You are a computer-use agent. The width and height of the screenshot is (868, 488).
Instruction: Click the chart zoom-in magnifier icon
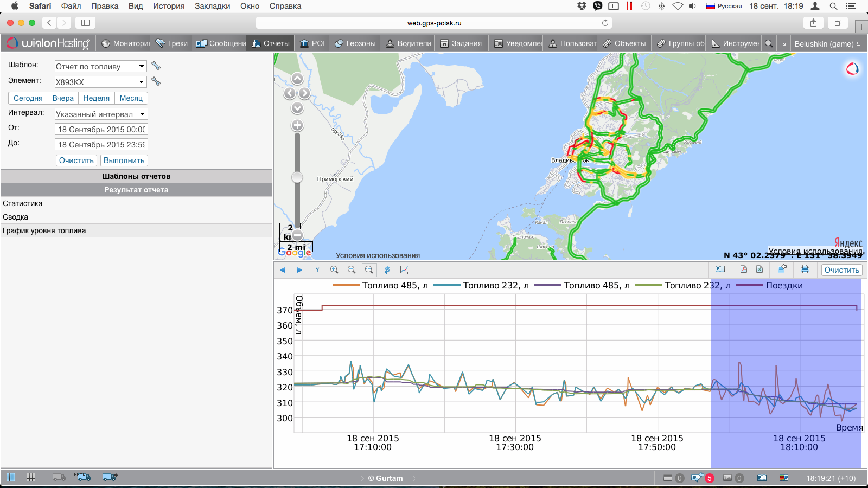tap(334, 269)
